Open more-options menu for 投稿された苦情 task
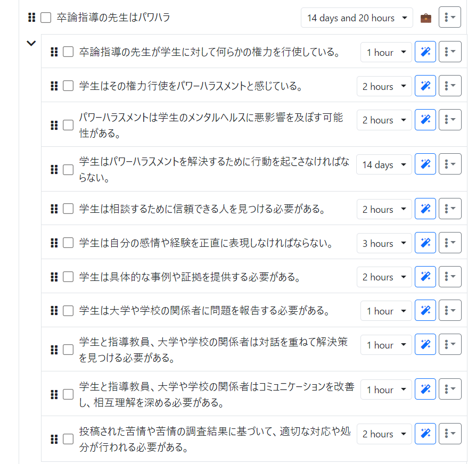 pos(450,434)
